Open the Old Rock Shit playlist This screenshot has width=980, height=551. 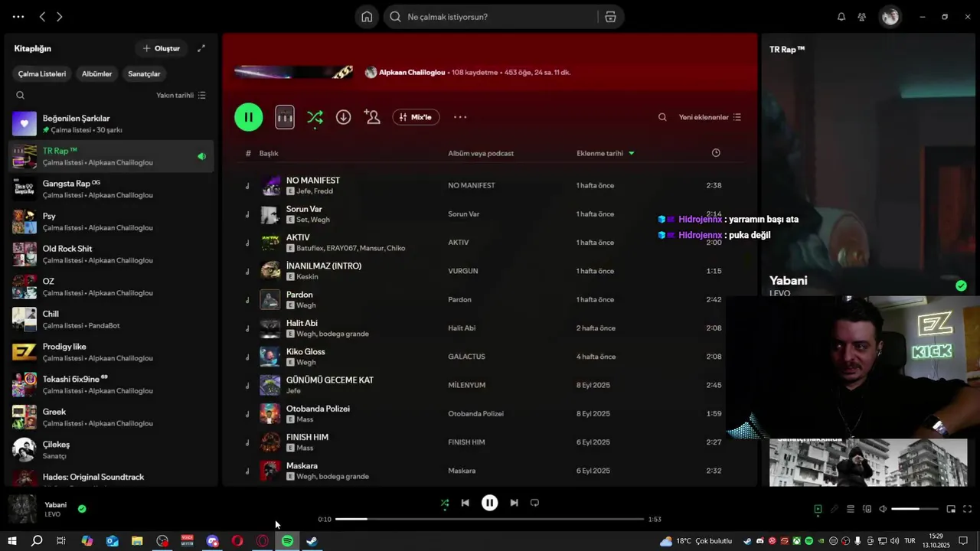click(x=111, y=254)
